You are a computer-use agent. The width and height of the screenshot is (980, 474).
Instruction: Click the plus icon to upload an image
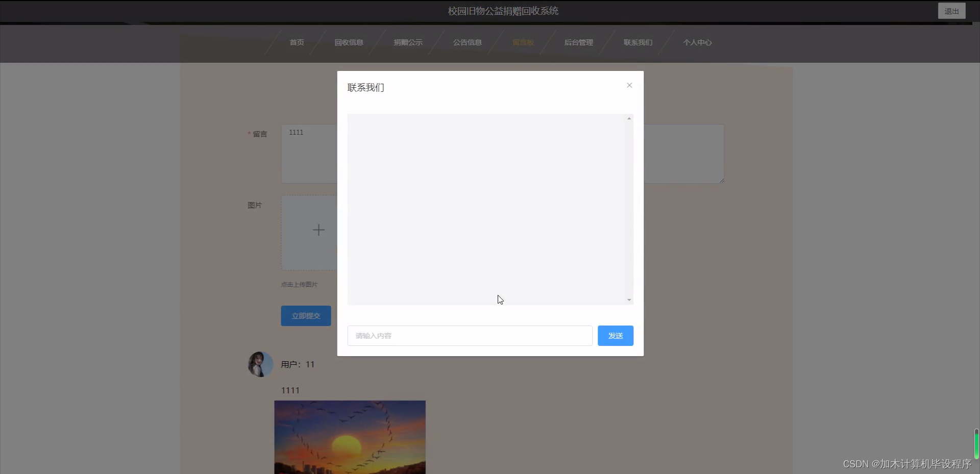[318, 230]
